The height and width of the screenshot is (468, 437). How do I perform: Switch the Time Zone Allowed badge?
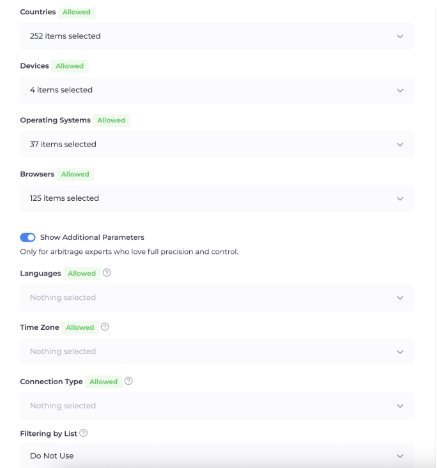tap(80, 328)
